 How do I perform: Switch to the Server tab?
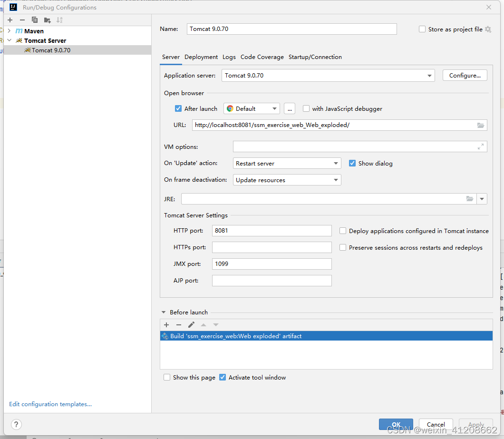point(171,57)
